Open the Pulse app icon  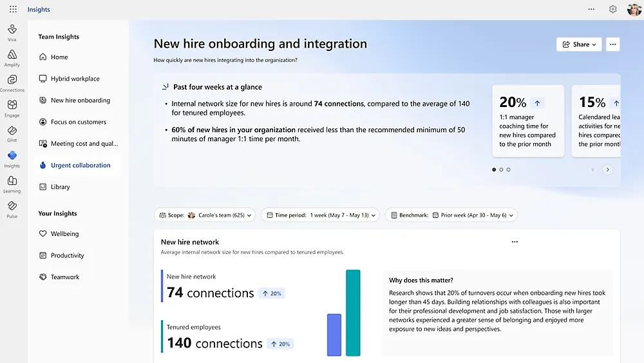12,208
